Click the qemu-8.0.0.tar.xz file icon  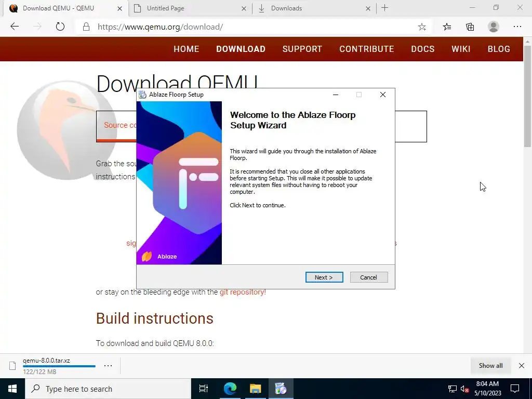point(12,366)
